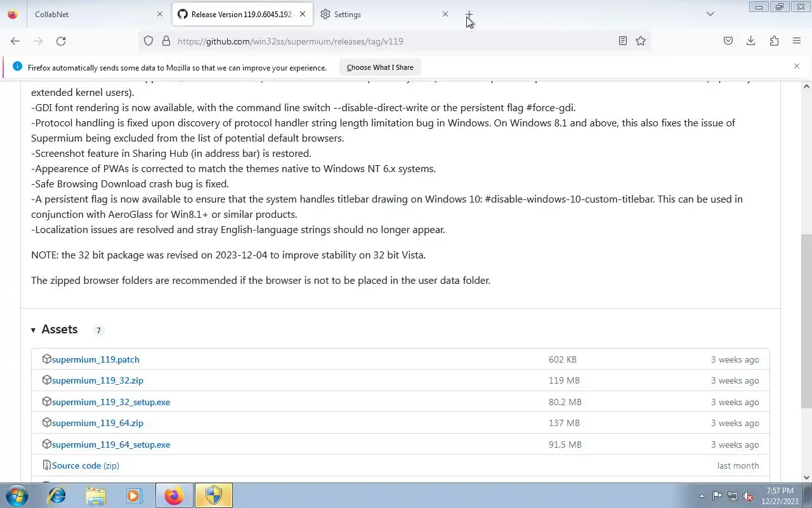Click the 137 MB file size
Viewport: 812px width, 508px height.
pyautogui.click(x=564, y=423)
